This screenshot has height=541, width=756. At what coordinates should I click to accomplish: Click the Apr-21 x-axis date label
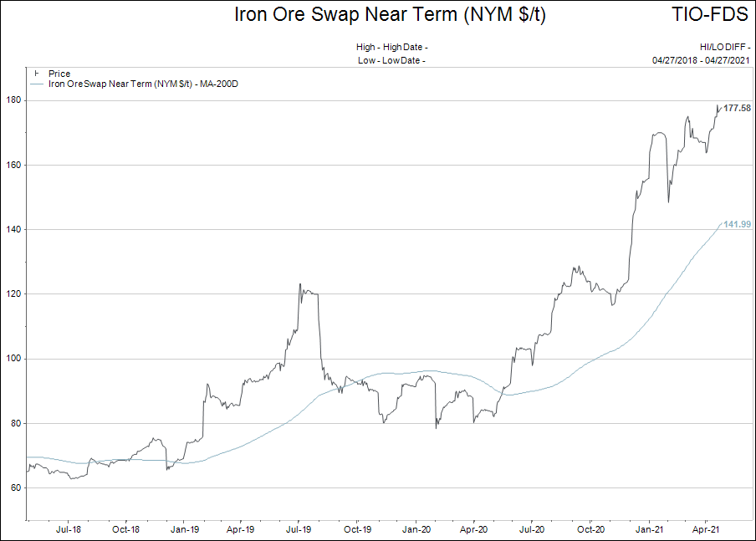707,529
